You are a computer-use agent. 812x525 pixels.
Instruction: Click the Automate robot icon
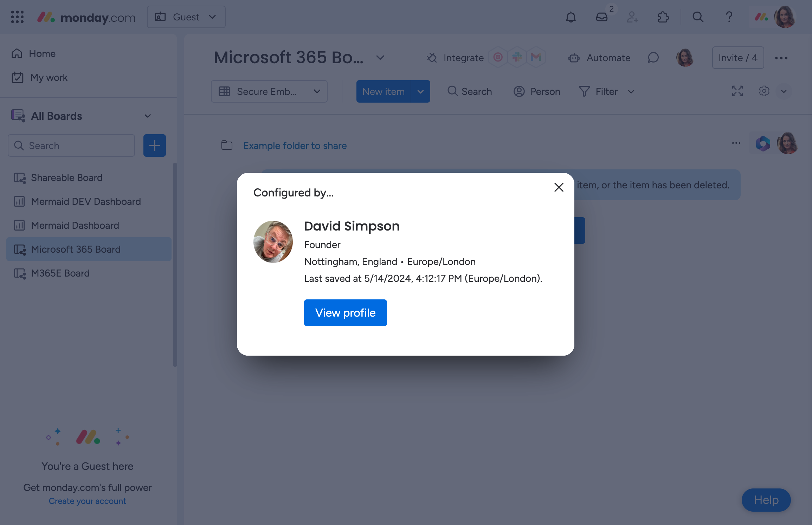tap(574, 58)
